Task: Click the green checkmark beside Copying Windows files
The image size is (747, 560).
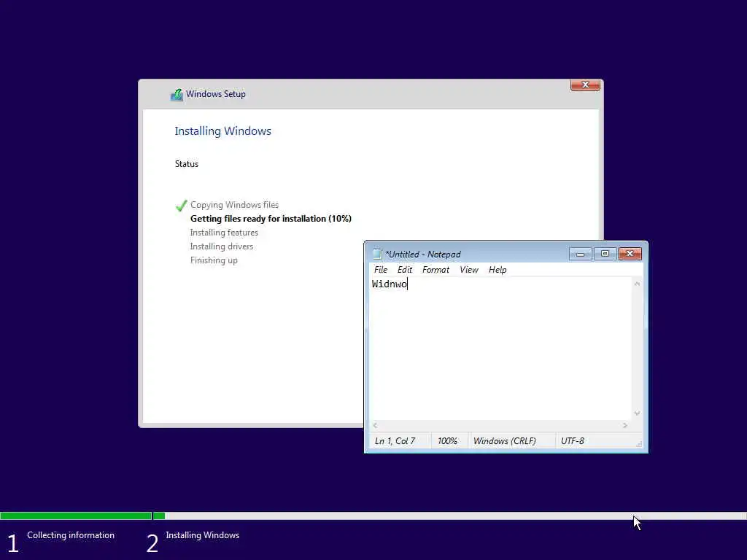Action: click(181, 206)
